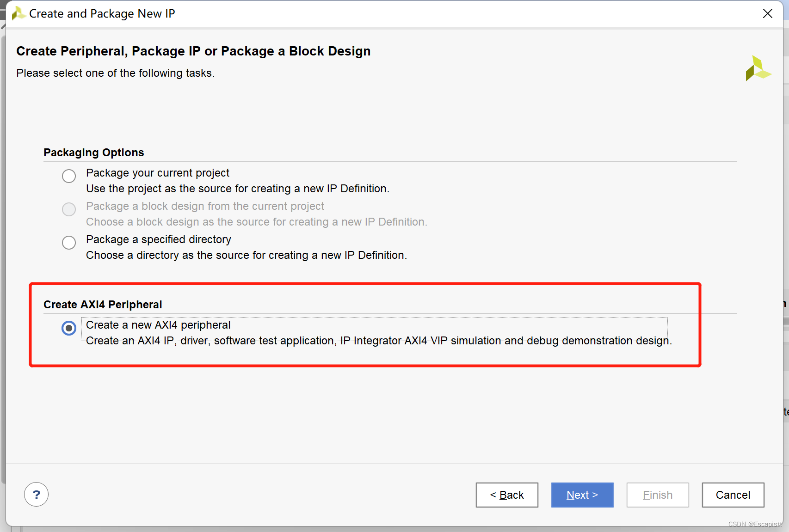This screenshot has width=789, height=532.
Task: Select the Package a specified directory radio button
Action: (69, 243)
